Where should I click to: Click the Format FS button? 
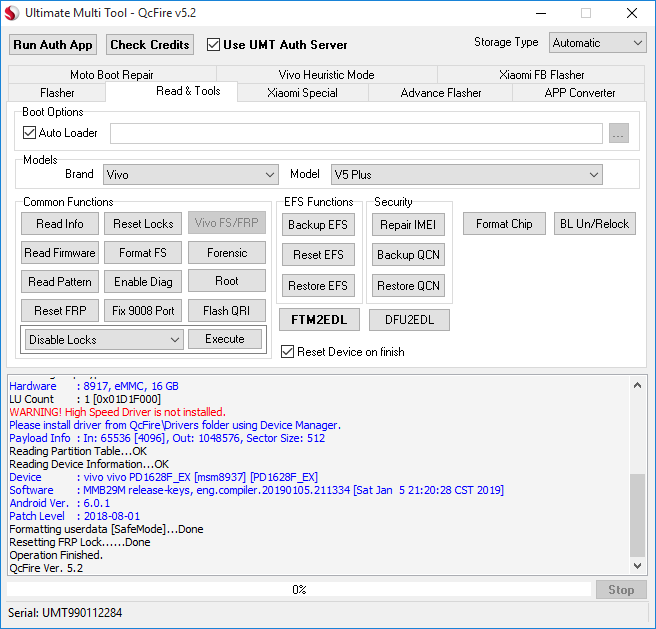coord(143,253)
